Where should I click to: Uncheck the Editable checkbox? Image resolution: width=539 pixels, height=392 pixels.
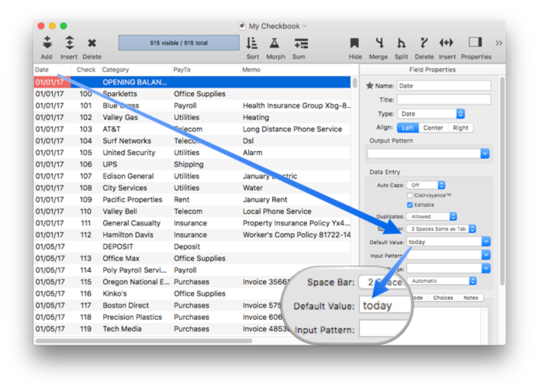coord(409,205)
